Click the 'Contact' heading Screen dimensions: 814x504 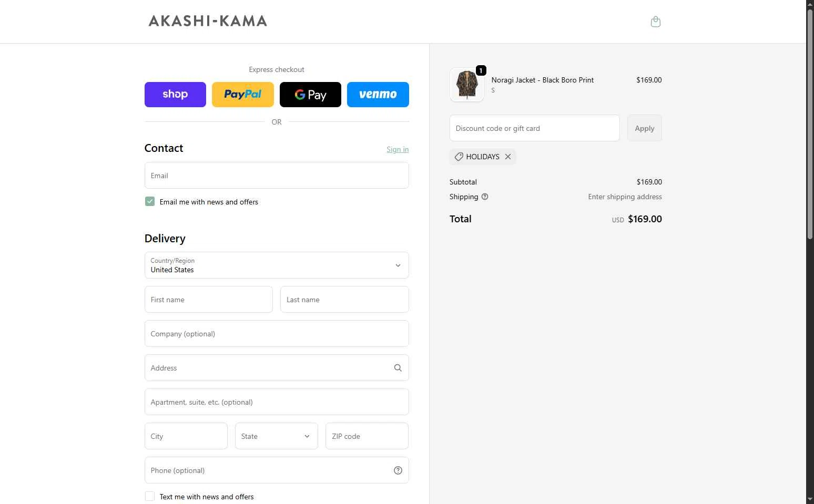pos(164,148)
